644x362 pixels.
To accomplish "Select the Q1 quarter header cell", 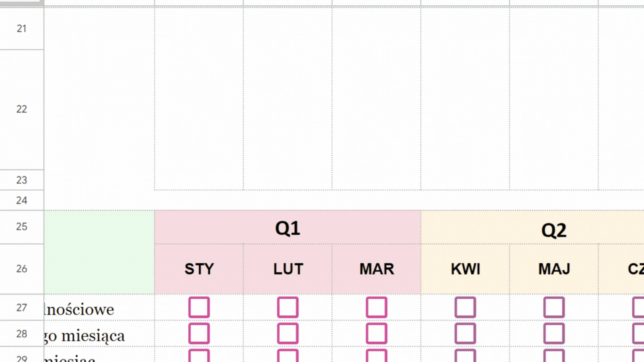I will click(288, 228).
